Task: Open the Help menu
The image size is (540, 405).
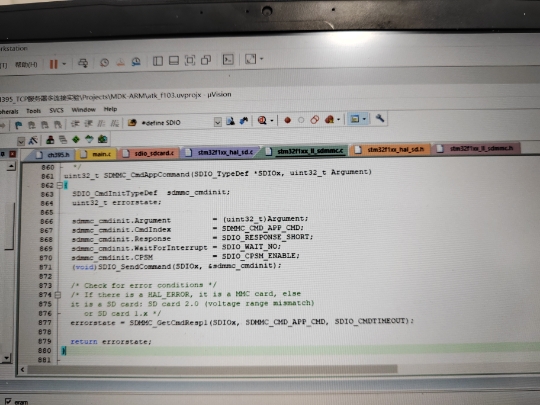Action: pos(110,109)
